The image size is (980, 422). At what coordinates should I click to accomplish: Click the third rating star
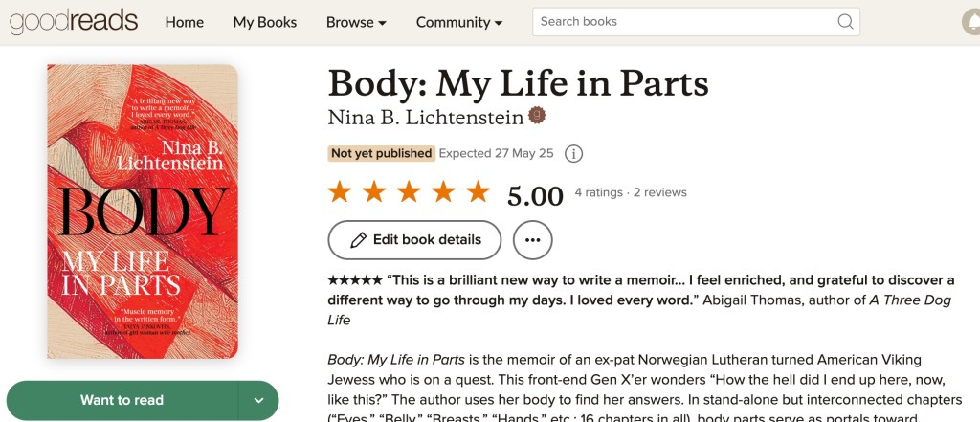[409, 192]
